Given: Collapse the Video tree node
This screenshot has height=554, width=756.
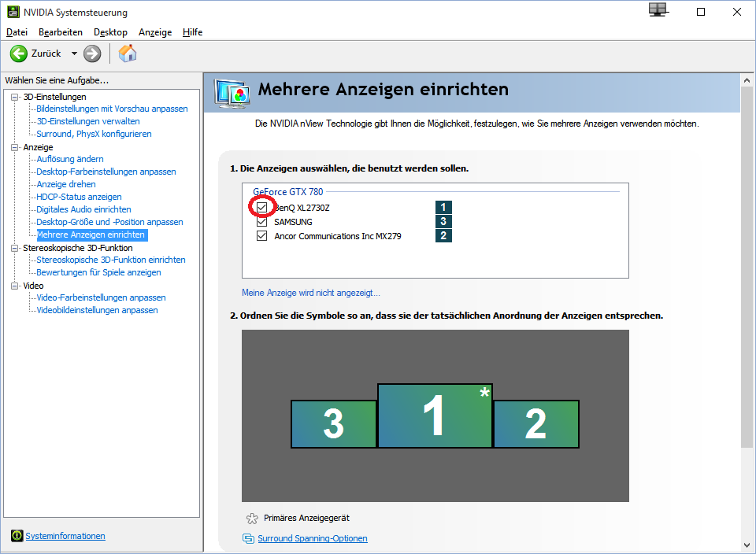Looking at the screenshot, I should (x=14, y=286).
